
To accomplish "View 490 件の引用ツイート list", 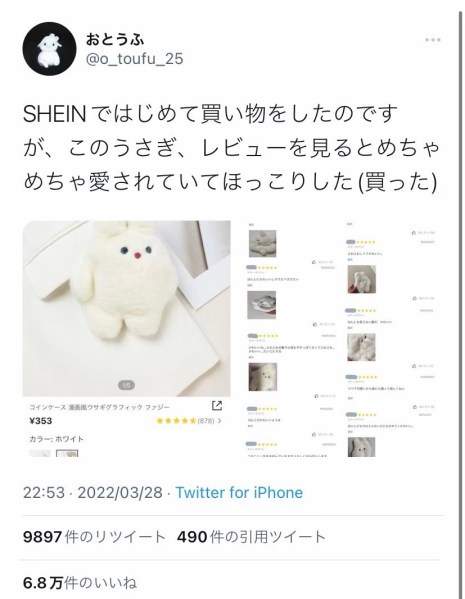I will pos(251,537).
